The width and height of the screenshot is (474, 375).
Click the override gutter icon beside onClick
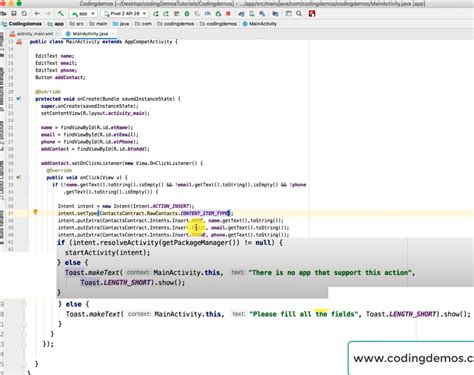19,177
